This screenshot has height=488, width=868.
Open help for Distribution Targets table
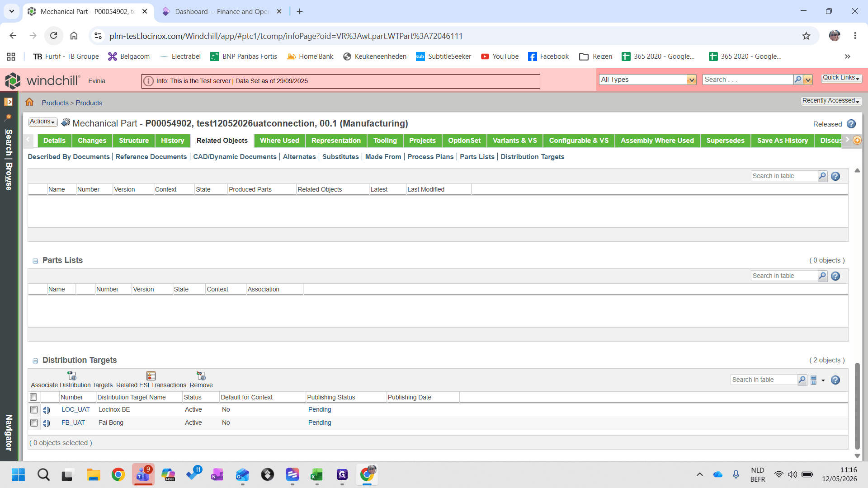click(x=835, y=380)
